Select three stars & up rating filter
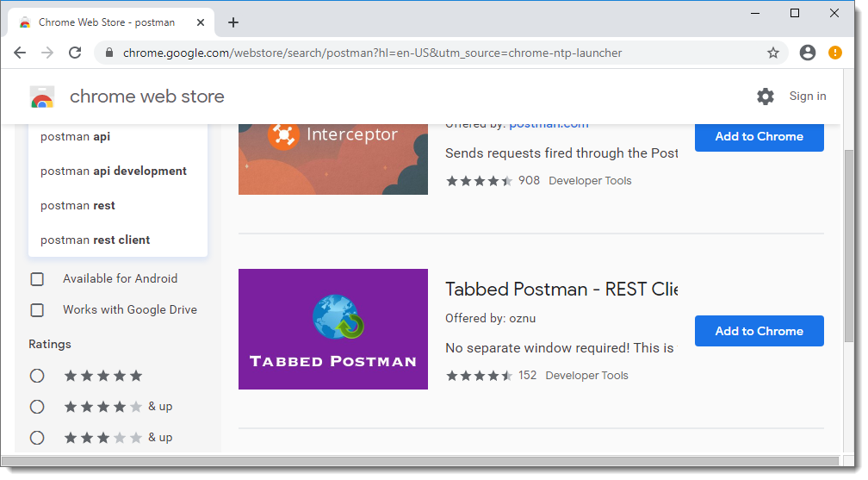 pos(37,438)
